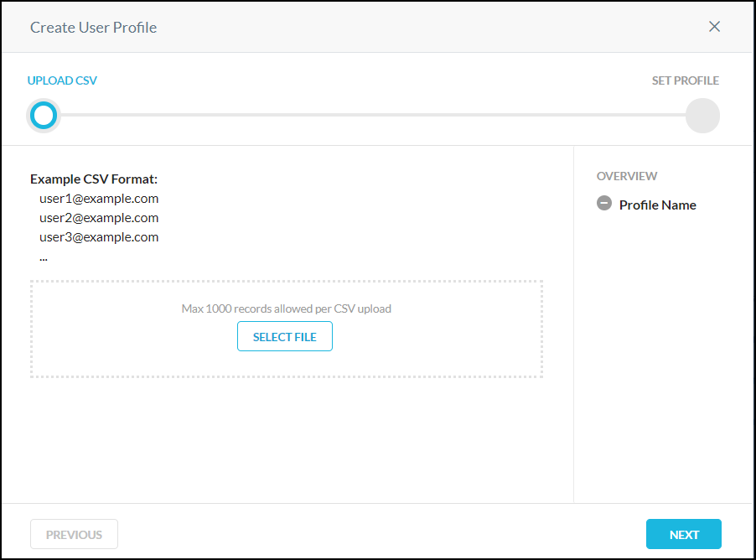Screen dimensions: 756x560
Task: Click the wizard progress line between steps
Action: tap(369, 115)
